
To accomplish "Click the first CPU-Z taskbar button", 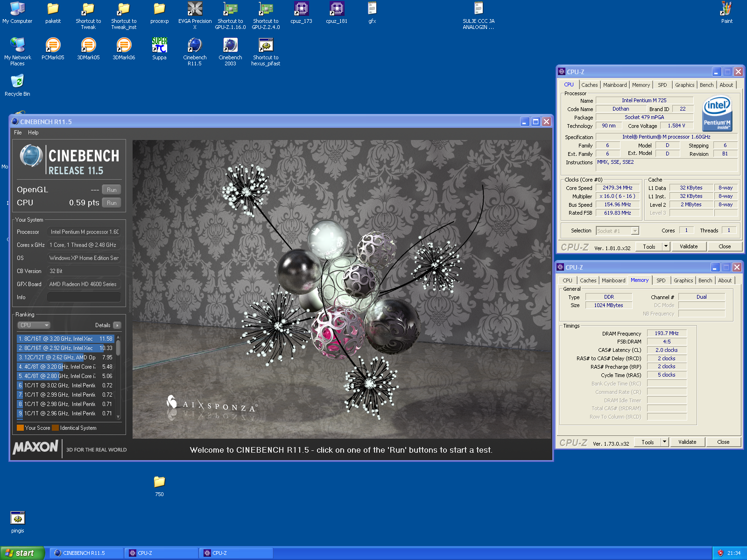I will [x=161, y=553].
